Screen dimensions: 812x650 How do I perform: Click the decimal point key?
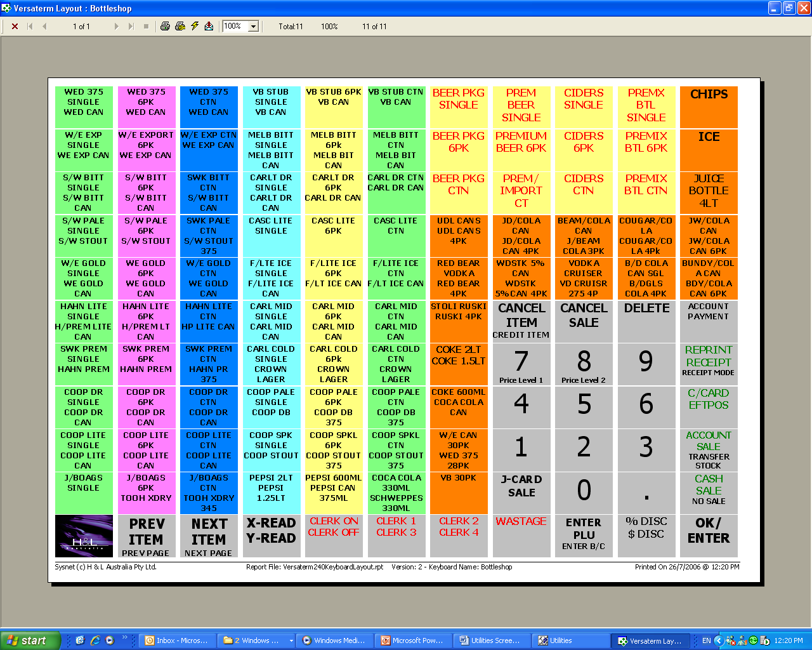pyautogui.click(x=646, y=493)
